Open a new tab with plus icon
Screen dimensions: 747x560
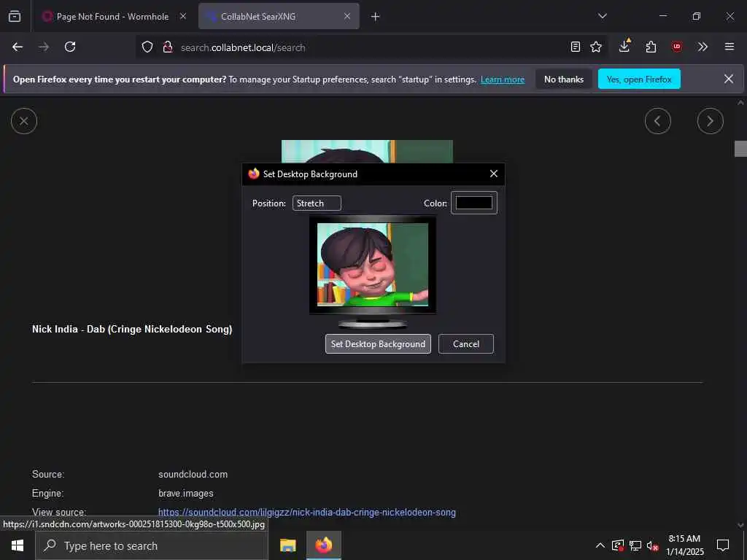(x=376, y=17)
